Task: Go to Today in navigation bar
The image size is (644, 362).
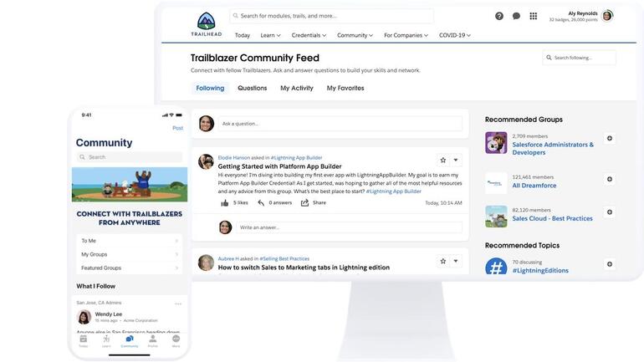Action: tap(243, 35)
